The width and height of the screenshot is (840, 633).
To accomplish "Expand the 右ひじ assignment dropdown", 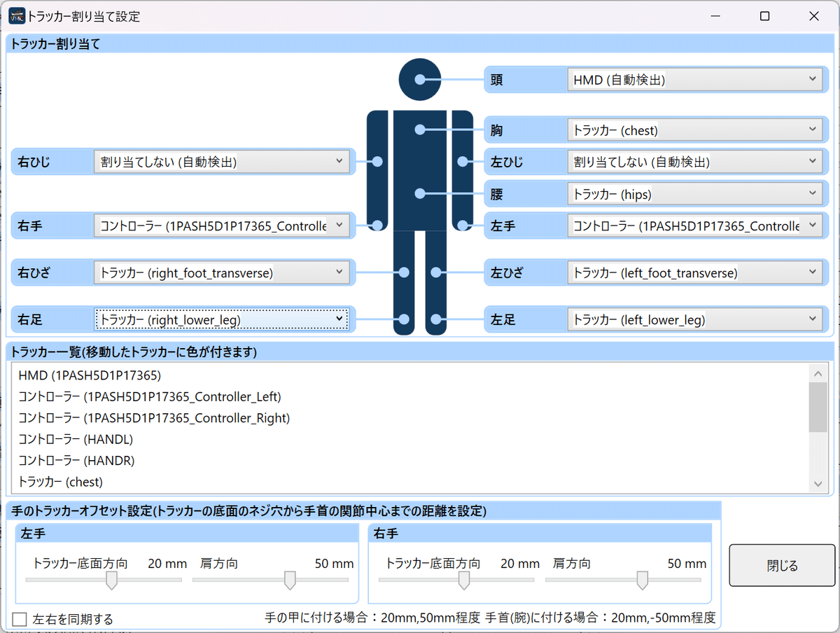I will (x=221, y=162).
